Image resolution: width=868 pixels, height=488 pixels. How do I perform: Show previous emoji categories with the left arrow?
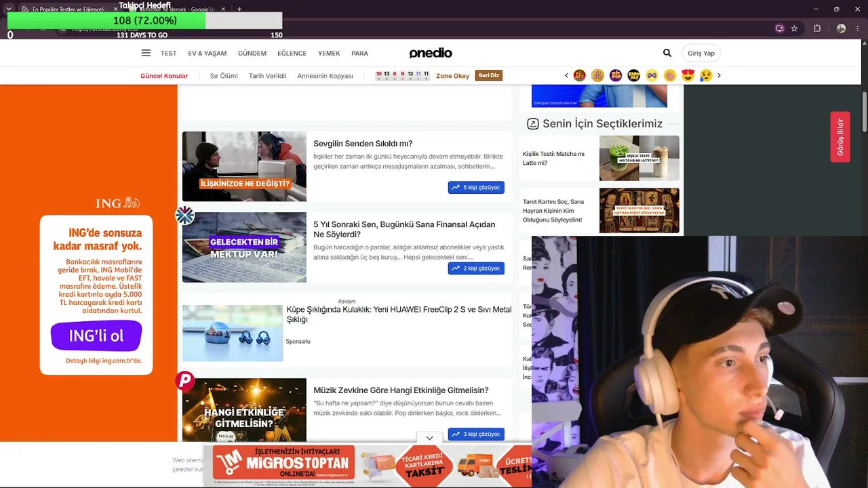(566, 75)
